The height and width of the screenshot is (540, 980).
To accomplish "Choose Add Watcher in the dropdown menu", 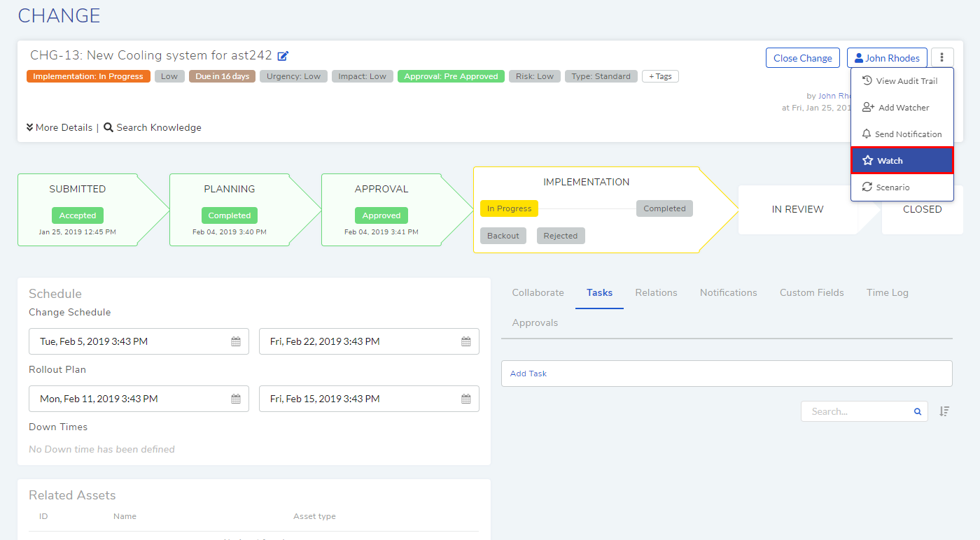I will click(x=902, y=108).
